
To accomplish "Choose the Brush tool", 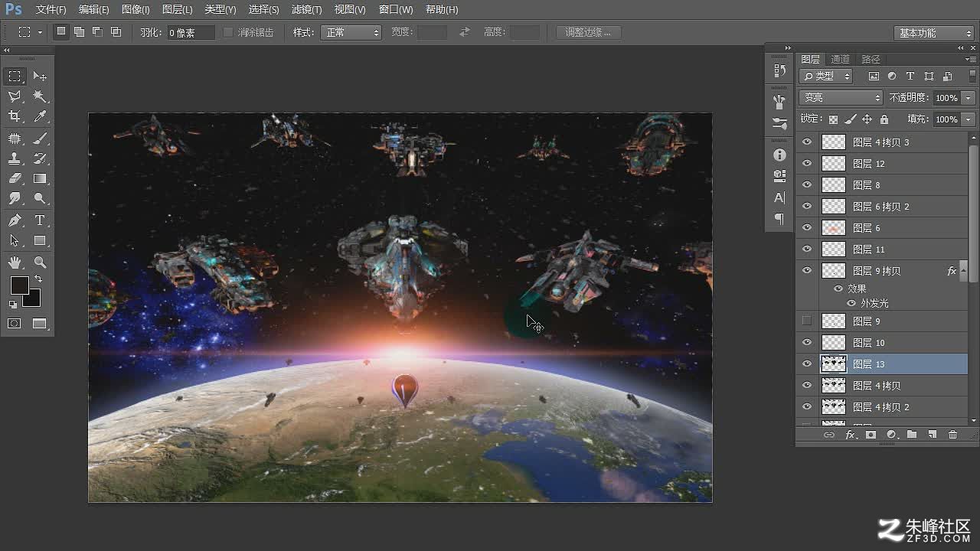I will coord(40,139).
